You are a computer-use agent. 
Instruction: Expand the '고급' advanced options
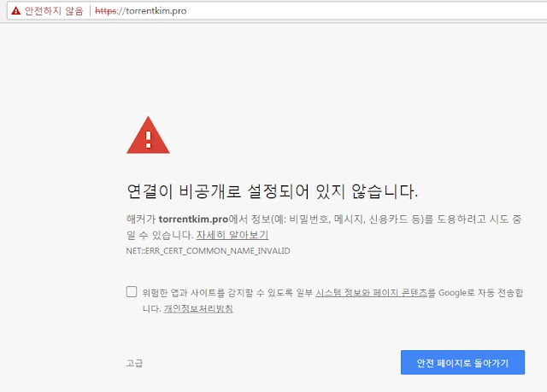pyautogui.click(x=135, y=363)
